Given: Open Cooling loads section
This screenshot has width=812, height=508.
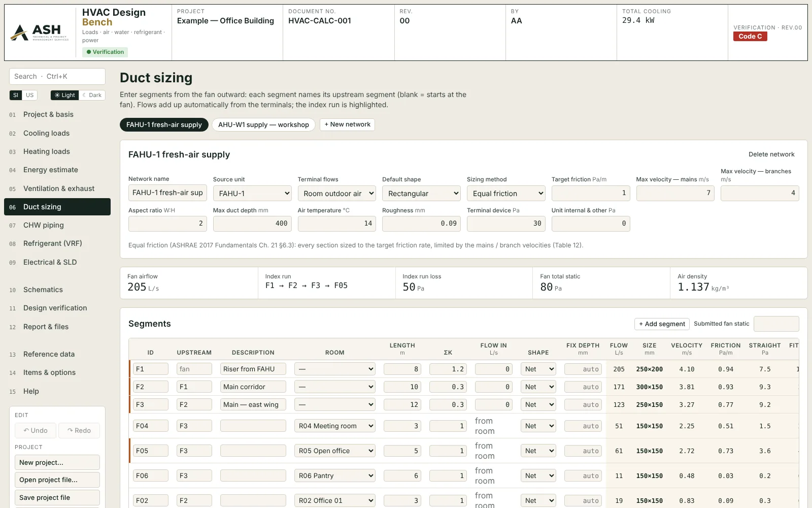Looking at the screenshot, I should pos(57,133).
